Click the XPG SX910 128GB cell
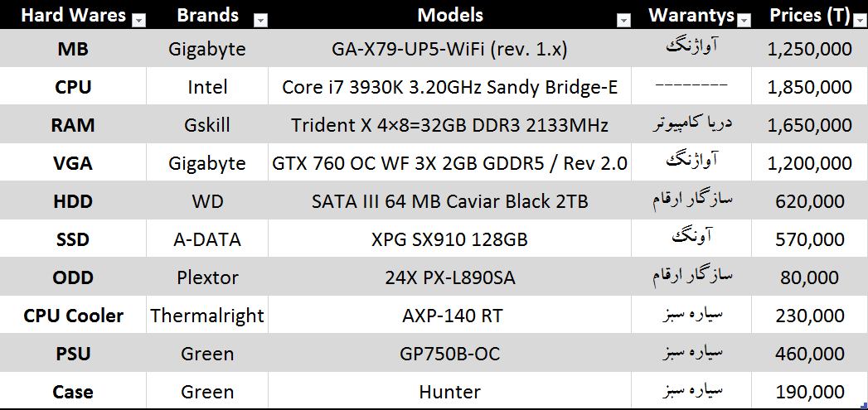 tap(450, 239)
